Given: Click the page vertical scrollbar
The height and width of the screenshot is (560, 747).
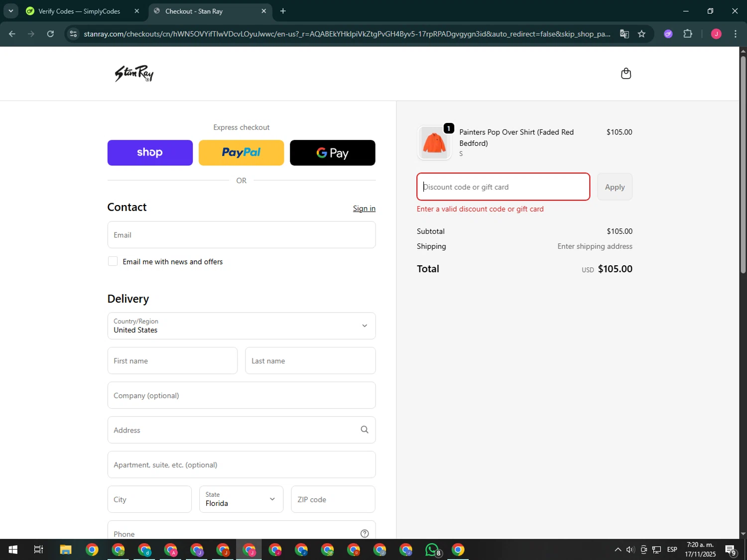Looking at the screenshot, I should pyautogui.click(x=743, y=164).
